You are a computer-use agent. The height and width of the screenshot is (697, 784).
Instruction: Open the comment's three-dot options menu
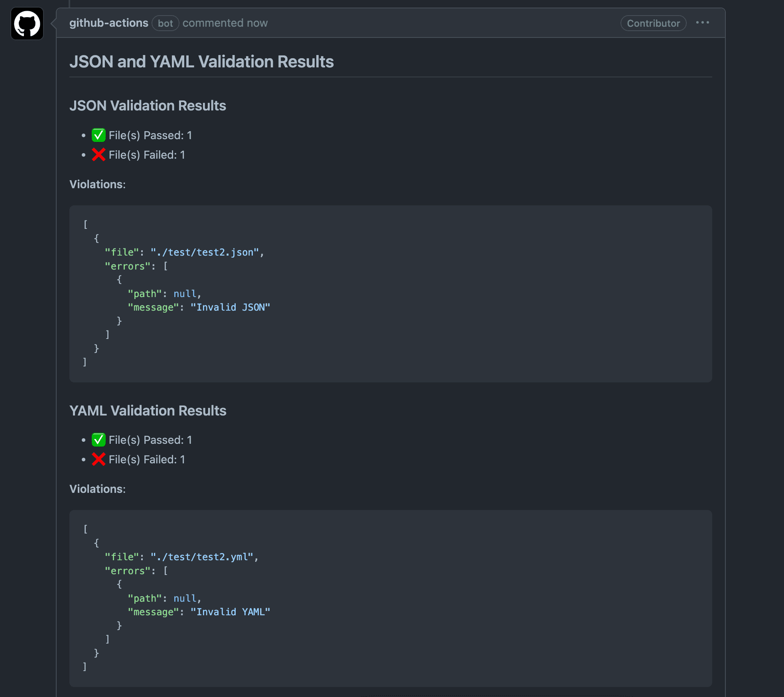point(702,23)
